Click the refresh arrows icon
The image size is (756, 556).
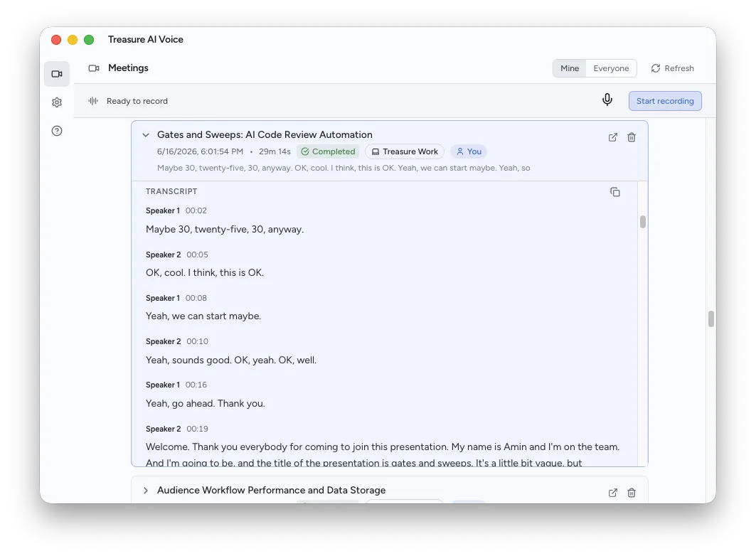655,68
